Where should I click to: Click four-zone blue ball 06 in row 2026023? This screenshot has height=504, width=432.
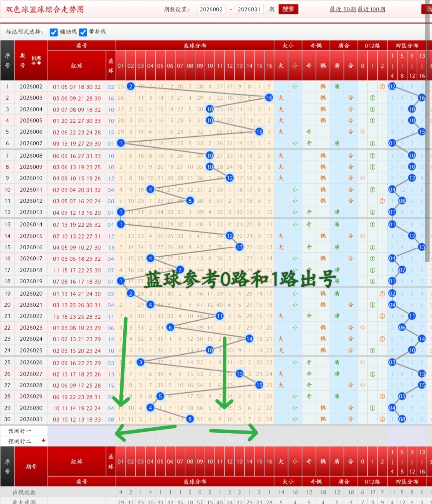[402, 328]
